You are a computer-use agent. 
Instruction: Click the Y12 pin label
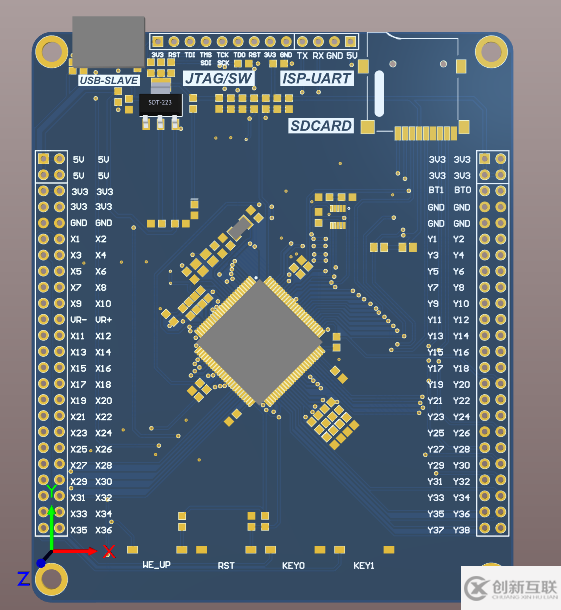pyautogui.click(x=461, y=320)
